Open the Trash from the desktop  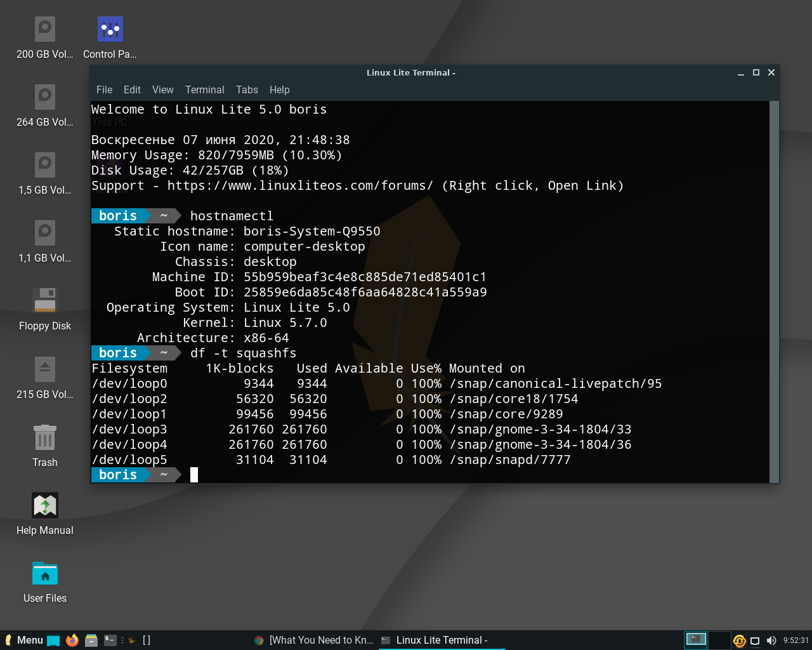point(44,438)
